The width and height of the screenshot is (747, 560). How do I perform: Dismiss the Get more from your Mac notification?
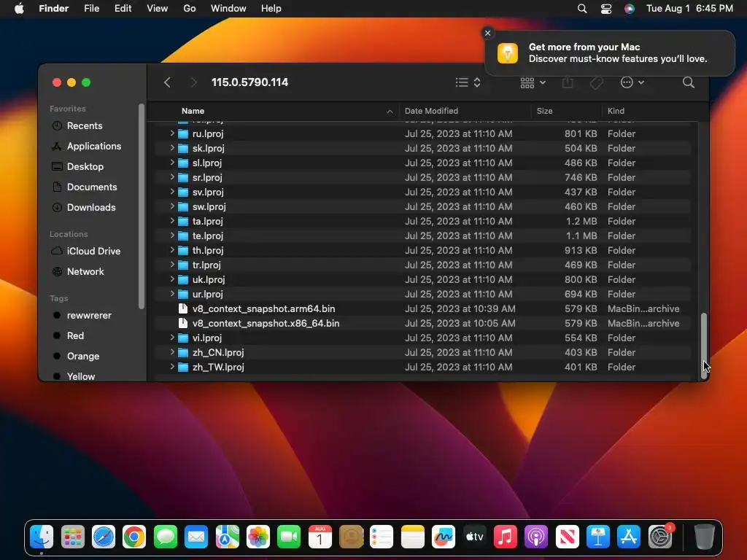(487, 33)
